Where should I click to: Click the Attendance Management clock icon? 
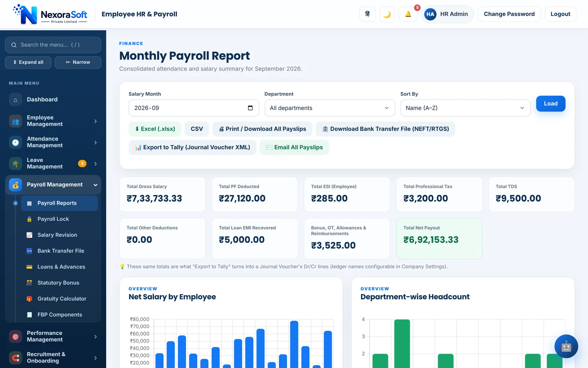pyautogui.click(x=15, y=142)
